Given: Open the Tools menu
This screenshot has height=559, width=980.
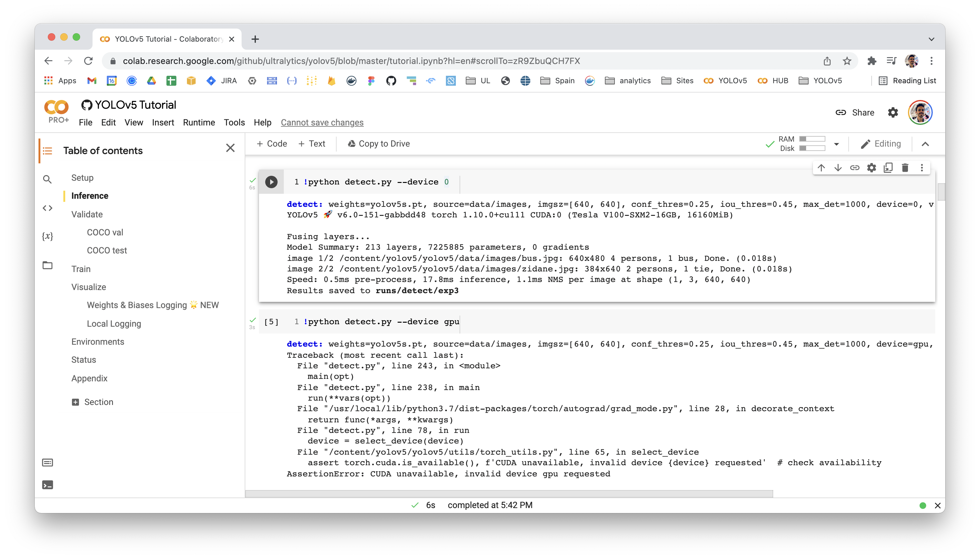Looking at the screenshot, I should 234,122.
